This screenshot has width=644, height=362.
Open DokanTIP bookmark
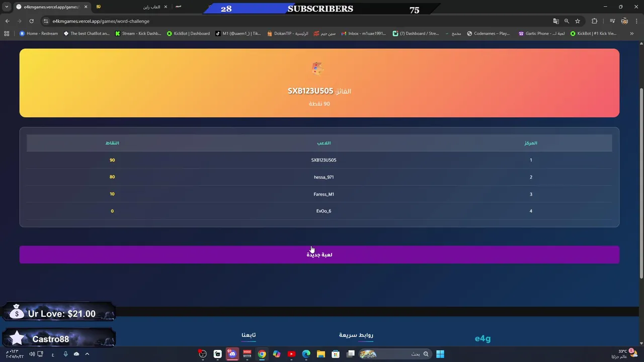288,34
